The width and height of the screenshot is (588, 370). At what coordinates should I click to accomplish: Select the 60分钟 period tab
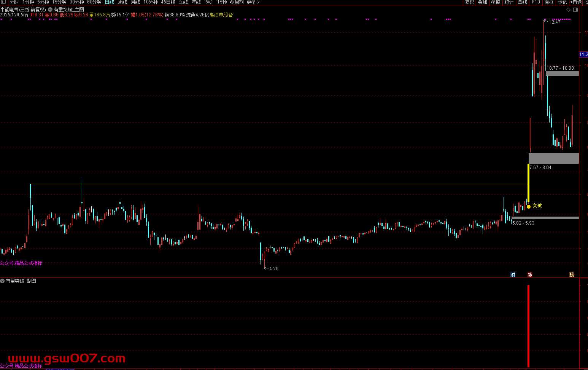[94, 2]
